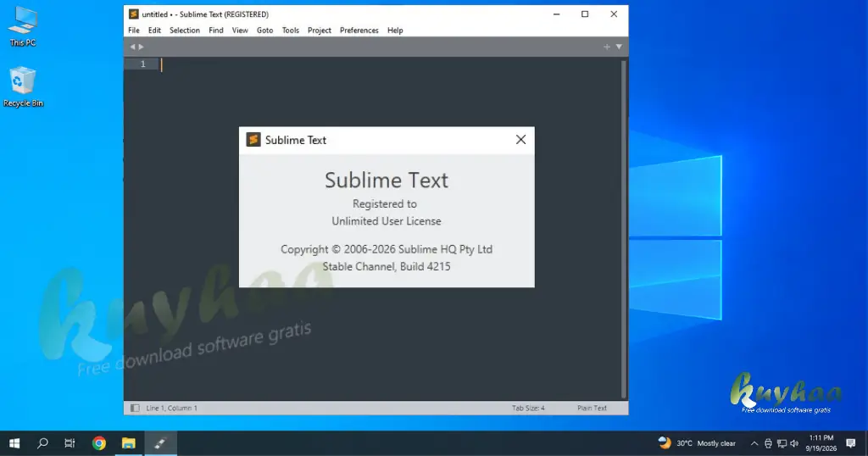Viewport: 868px width, 456px height.
Task: Click the next tab arrow
Action: click(142, 47)
